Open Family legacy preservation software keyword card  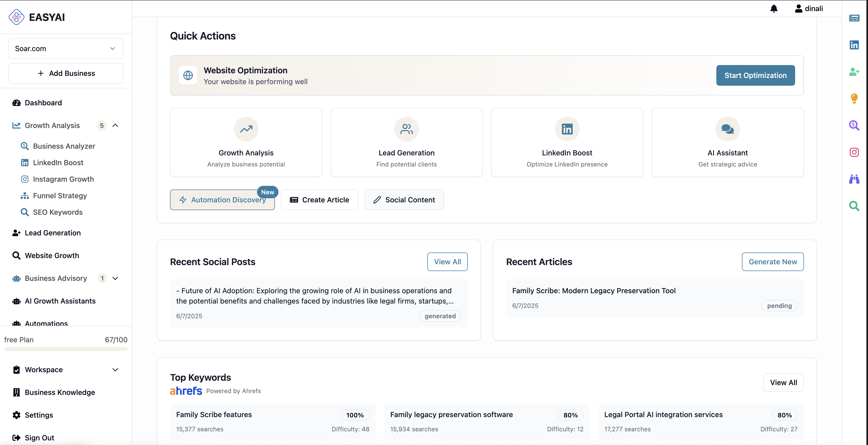tap(486, 421)
